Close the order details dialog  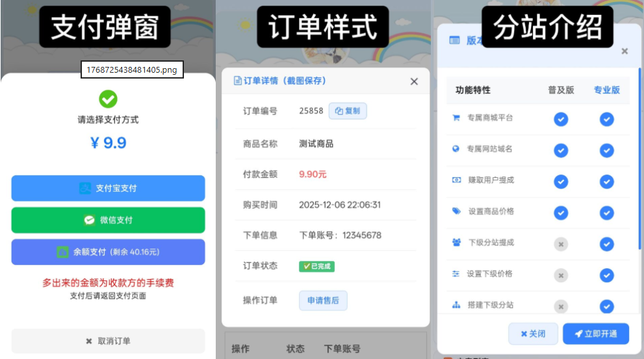(x=414, y=82)
